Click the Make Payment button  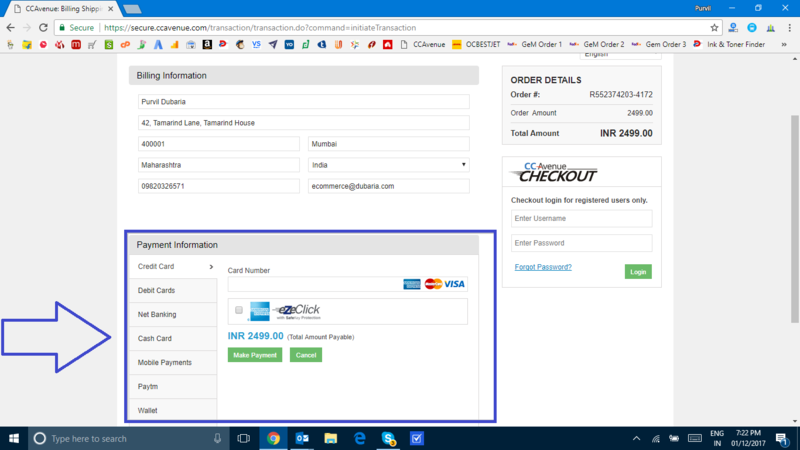click(255, 355)
